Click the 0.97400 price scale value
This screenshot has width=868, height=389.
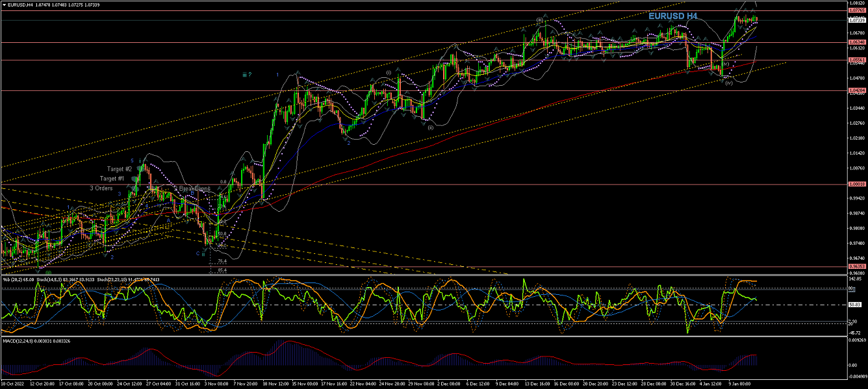coord(858,243)
